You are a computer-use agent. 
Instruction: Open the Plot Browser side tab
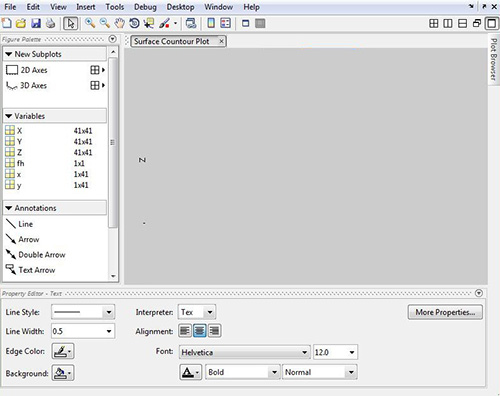(493, 59)
